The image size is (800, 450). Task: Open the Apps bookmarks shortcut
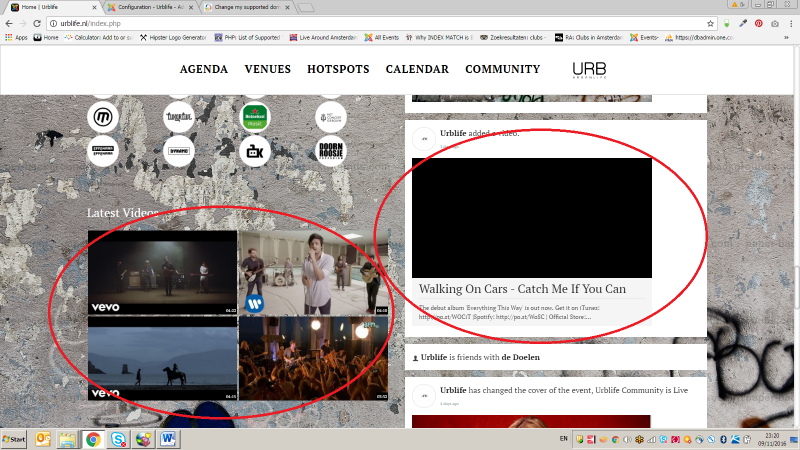coord(16,37)
